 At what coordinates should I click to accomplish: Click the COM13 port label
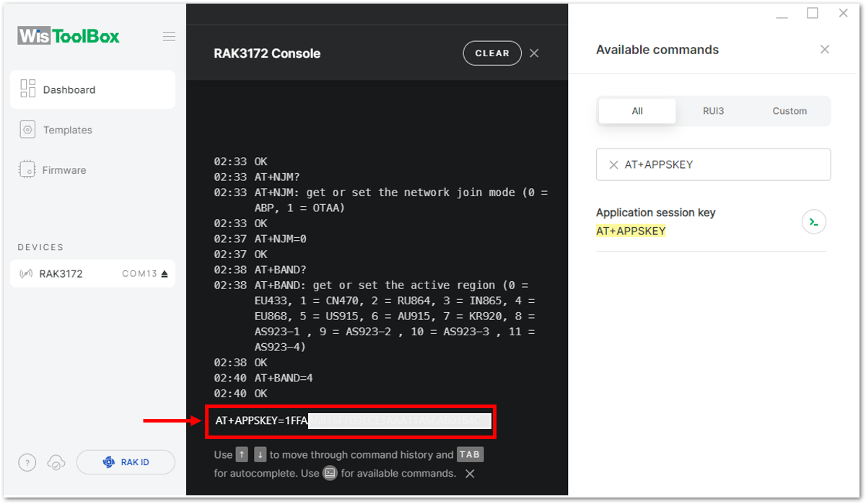point(140,274)
